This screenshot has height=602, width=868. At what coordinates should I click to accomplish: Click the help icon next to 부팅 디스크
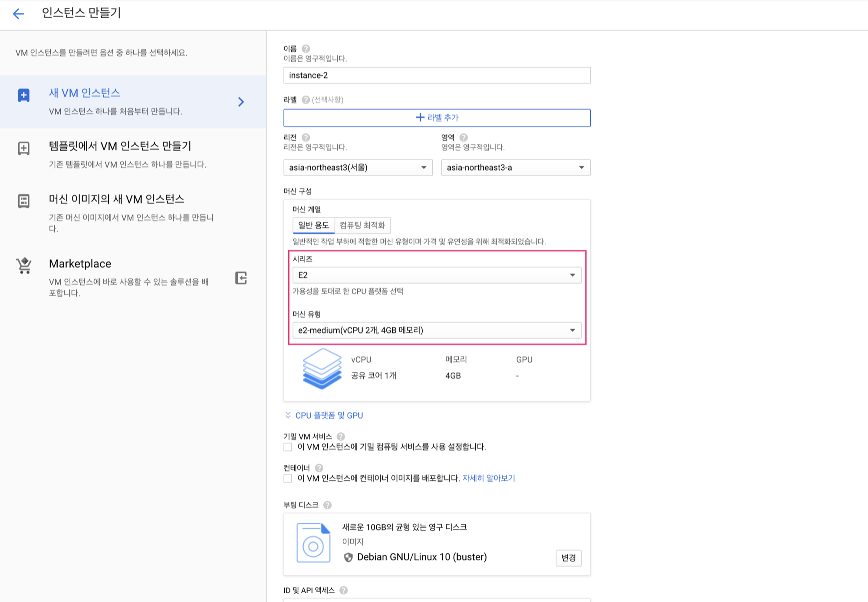pos(328,505)
